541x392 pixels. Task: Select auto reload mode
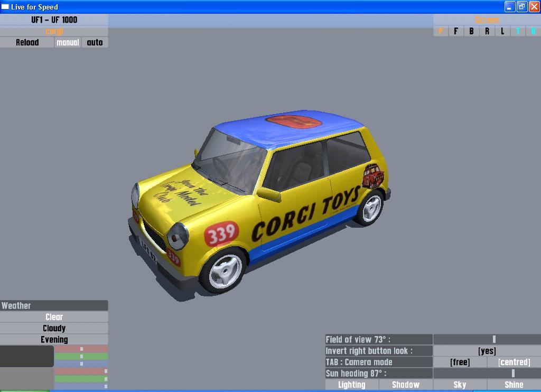tap(95, 42)
